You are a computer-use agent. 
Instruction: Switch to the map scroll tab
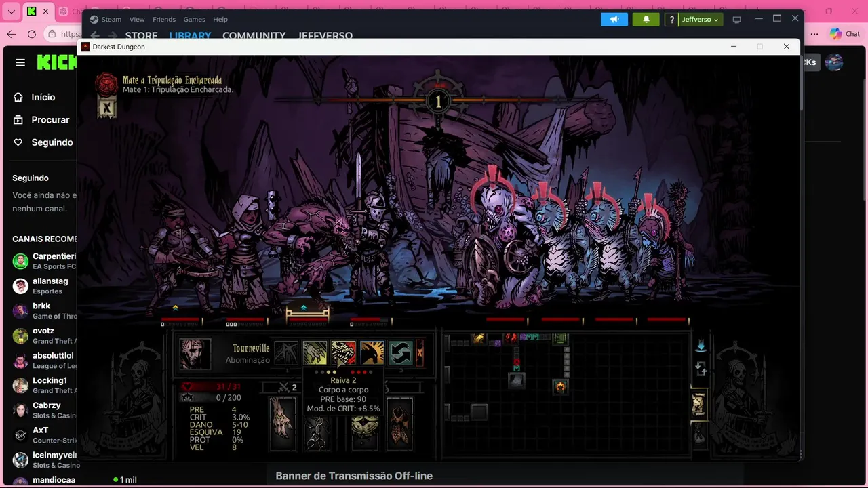tap(698, 405)
